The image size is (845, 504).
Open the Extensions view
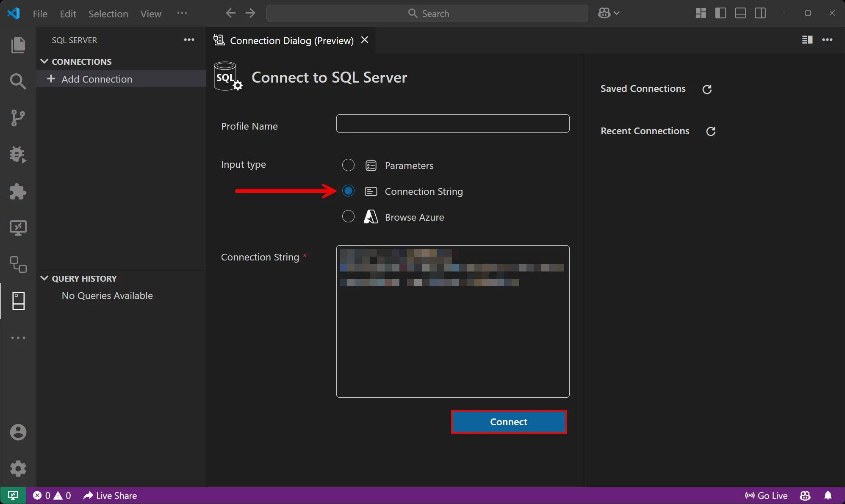pyautogui.click(x=18, y=192)
